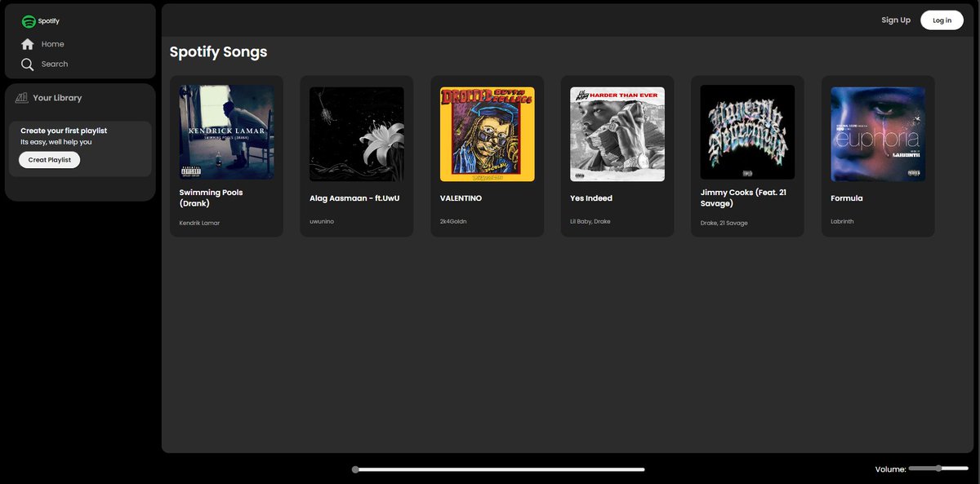Click the Your Library books icon
The image size is (980, 484).
pos(21,98)
